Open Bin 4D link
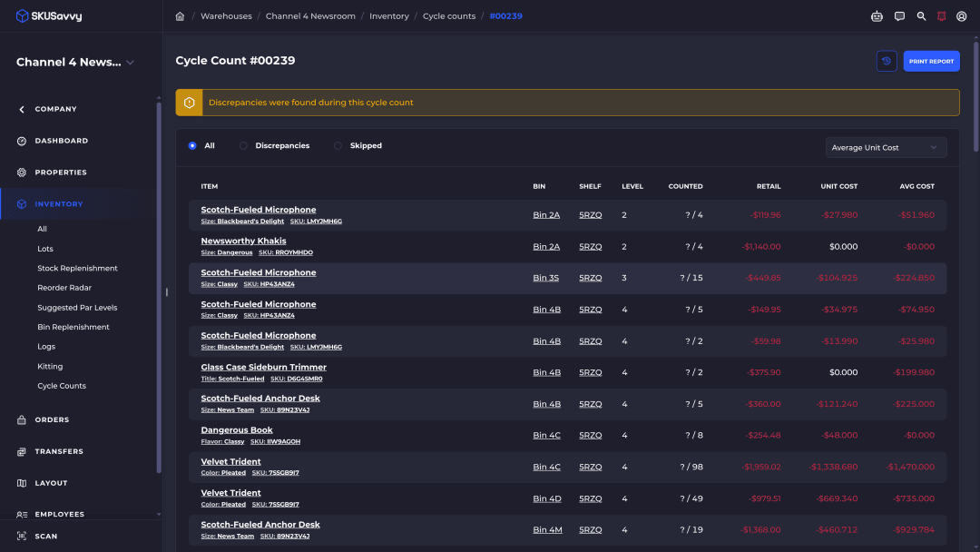 click(547, 498)
